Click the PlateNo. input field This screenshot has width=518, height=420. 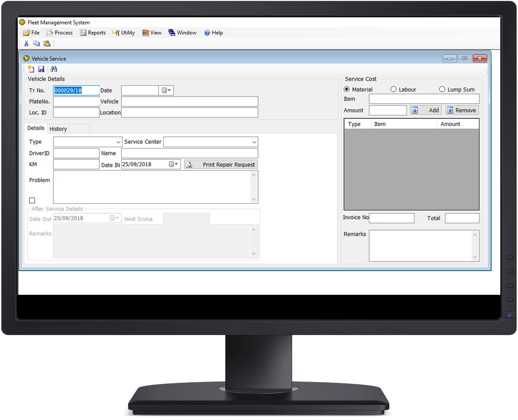pos(76,101)
